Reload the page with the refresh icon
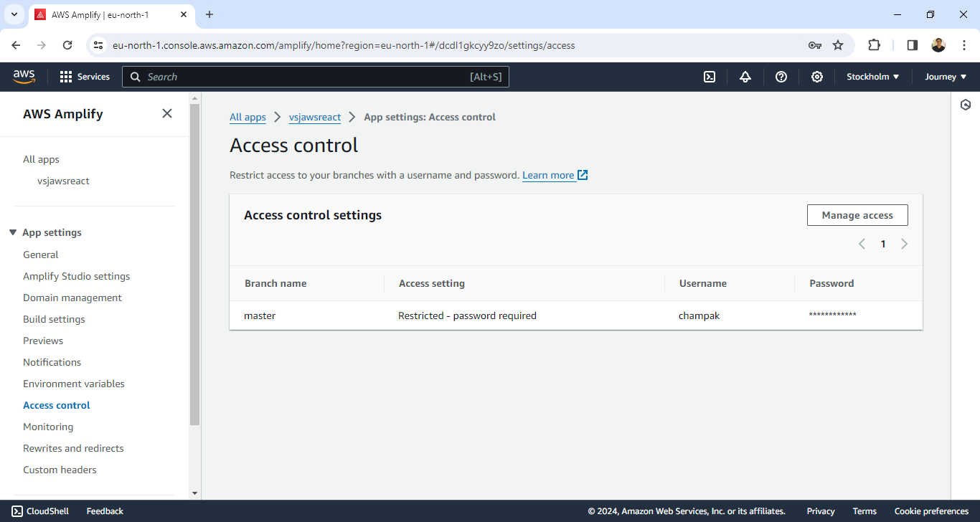The image size is (980, 522). click(x=67, y=45)
